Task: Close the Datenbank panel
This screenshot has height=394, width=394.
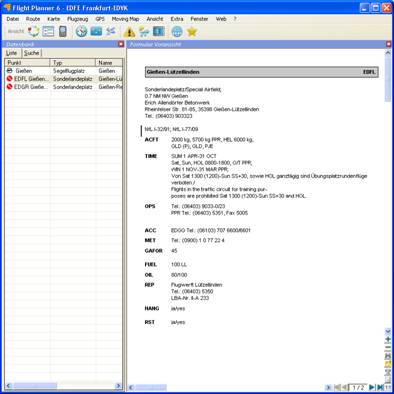Action: coord(121,44)
